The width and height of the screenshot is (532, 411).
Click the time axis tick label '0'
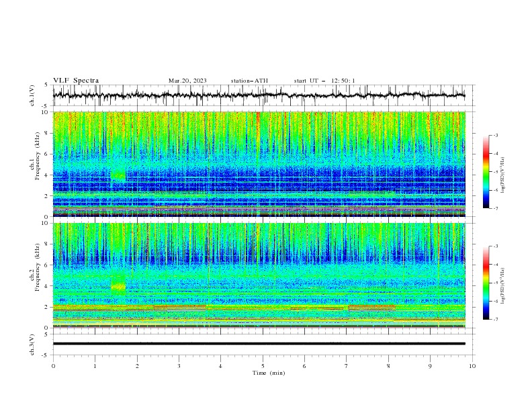click(53, 366)
